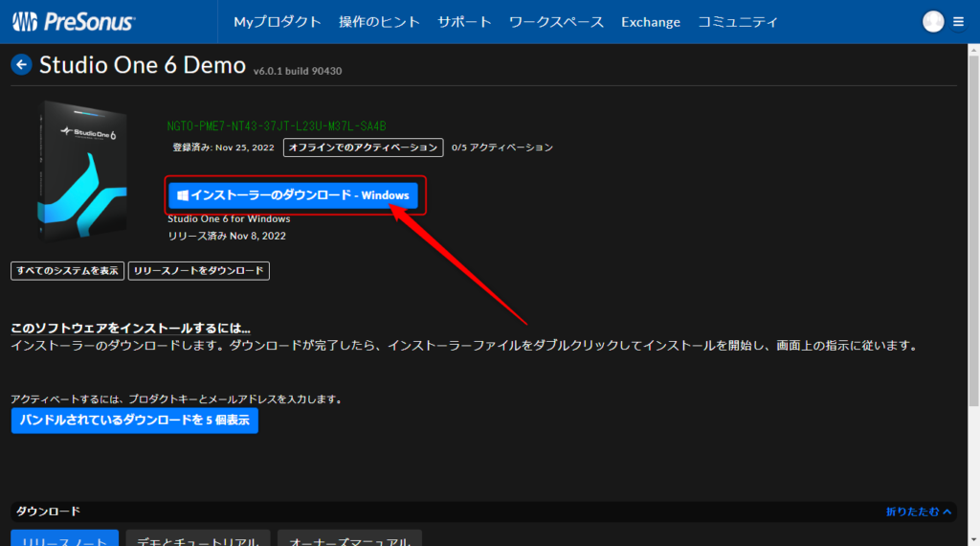Open the 操作のヒント menu
Image resolution: width=980 pixels, height=546 pixels.
379,22
